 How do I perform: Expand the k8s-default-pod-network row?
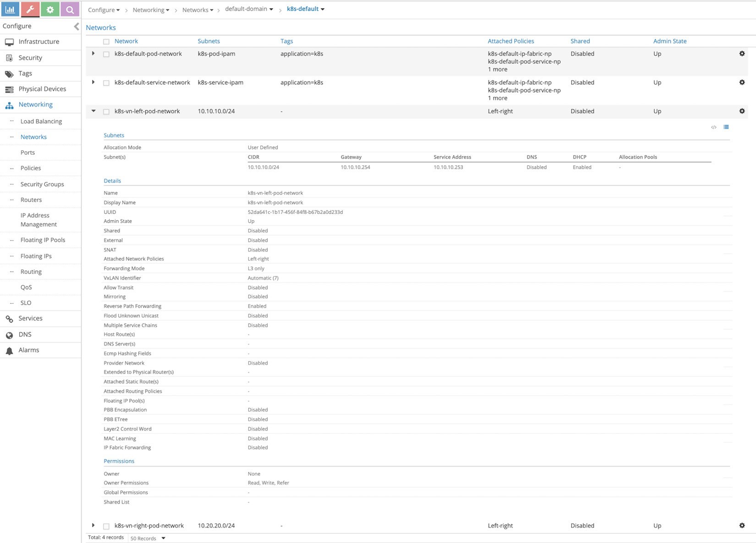coord(93,54)
